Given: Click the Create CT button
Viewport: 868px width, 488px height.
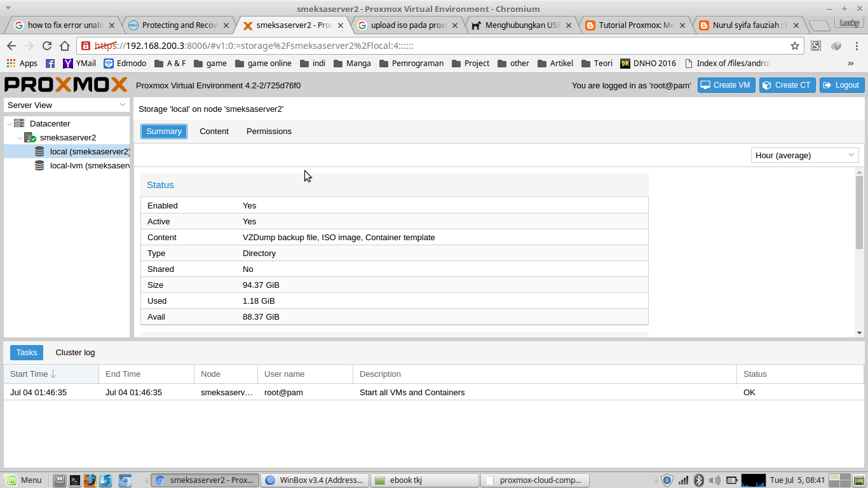Looking at the screenshot, I should point(787,85).
